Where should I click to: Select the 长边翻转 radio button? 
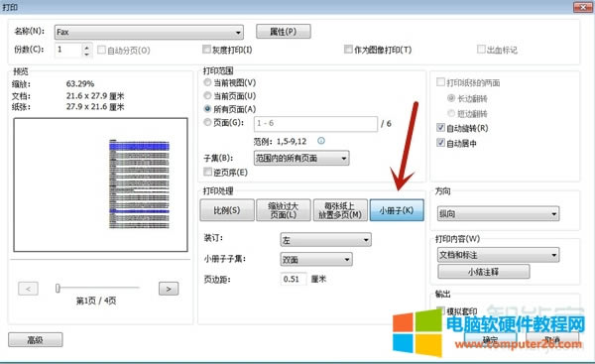pyautogui.click(x=451, y=98)
